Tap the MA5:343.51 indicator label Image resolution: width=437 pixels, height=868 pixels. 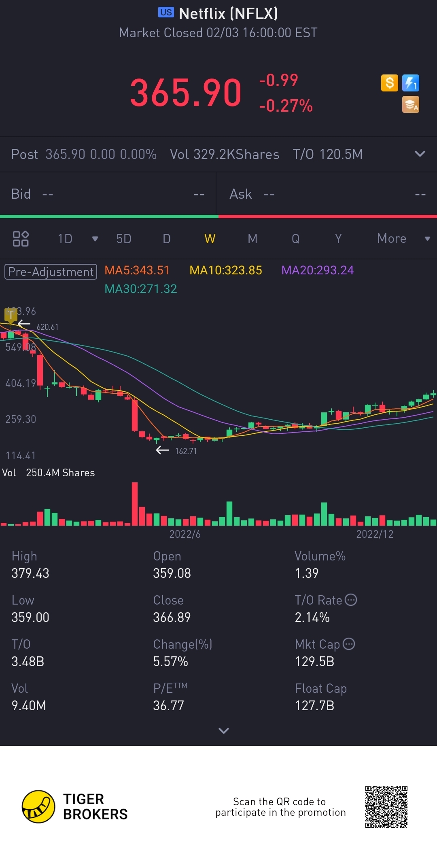(x=137, y=270)
